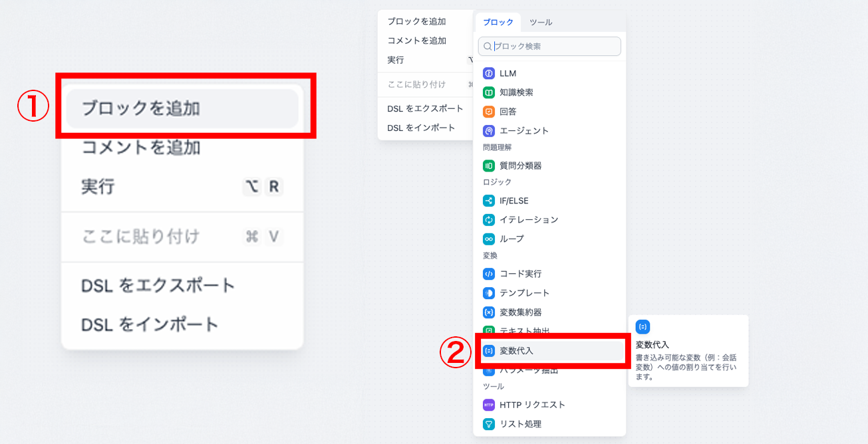The image size is (868, 444).
Task: Pick the ループ block icon
Action: click(489, 239)
